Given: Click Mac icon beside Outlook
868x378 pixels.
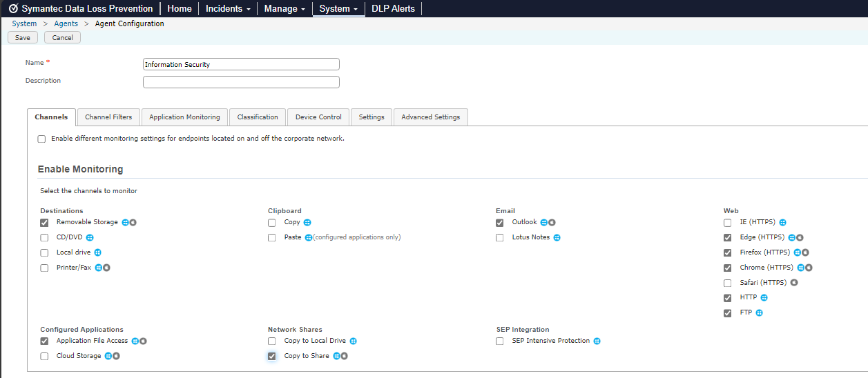Looking at the screenshot, I should (552, 223).
